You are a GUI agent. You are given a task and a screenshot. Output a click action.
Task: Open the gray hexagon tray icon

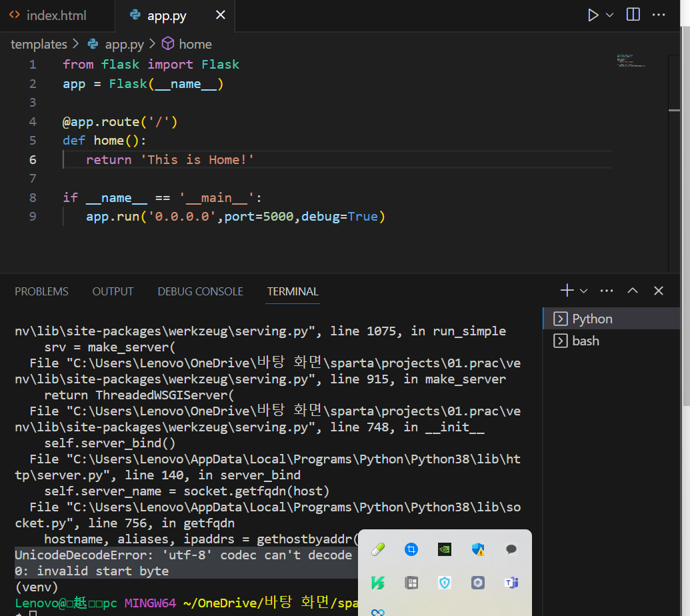pyautogui.click(x=478, y=583)
